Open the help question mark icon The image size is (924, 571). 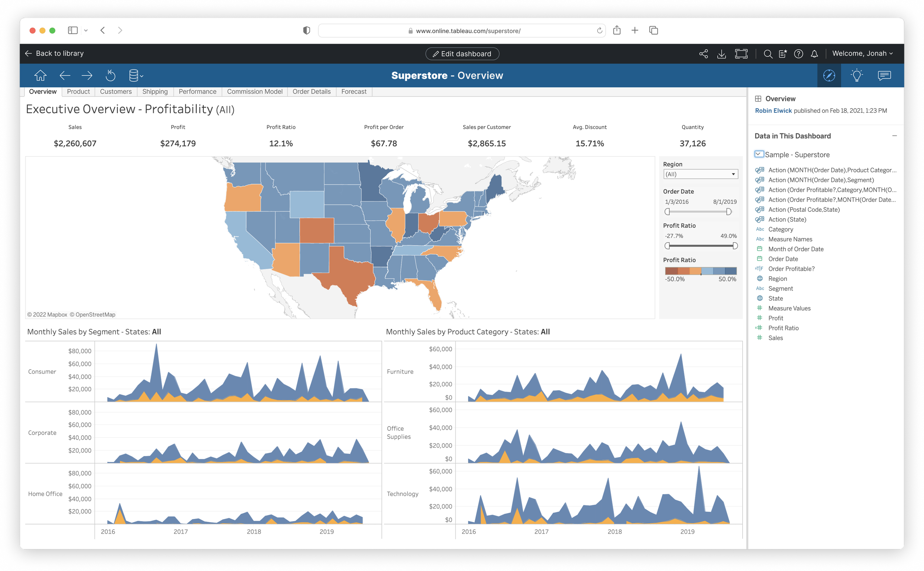798,54
